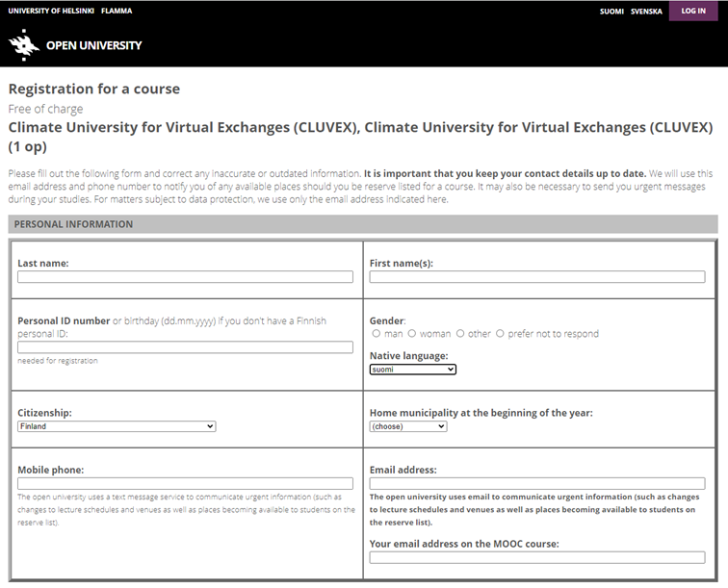Image resolution: width=728 pixels, height=588 pixels.
Task: Click the University of Helsinki flame logo
Action: pos(23,44)
